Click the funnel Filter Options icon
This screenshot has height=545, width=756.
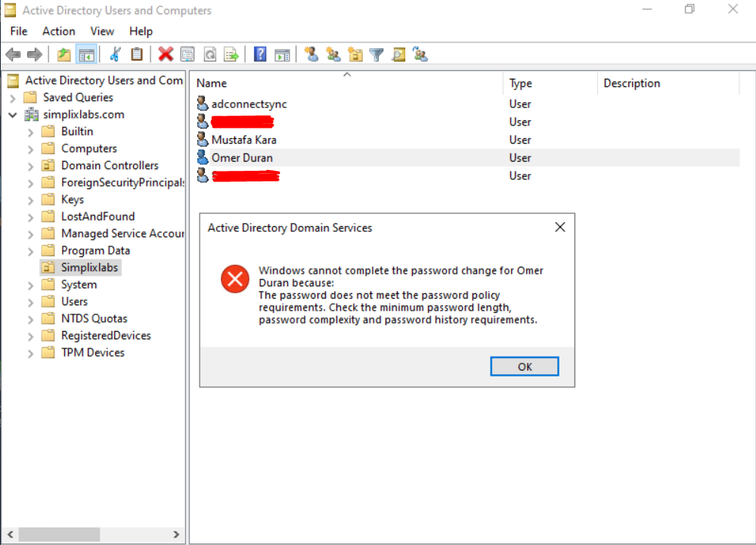click(376, 54)
